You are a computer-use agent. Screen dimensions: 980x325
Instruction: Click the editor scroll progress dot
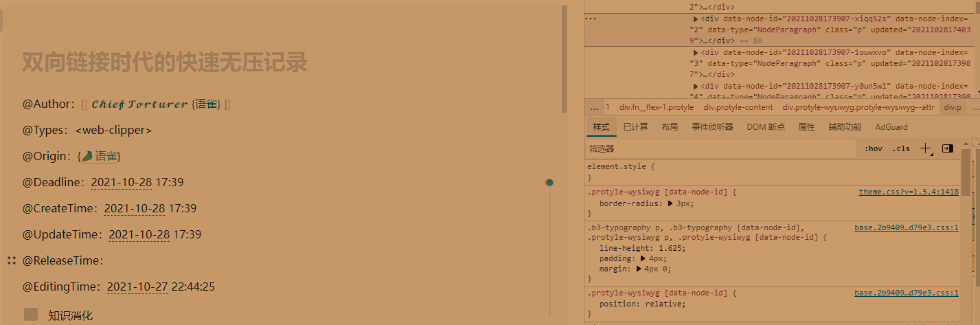pyautogui.click(x=549, y=182)
